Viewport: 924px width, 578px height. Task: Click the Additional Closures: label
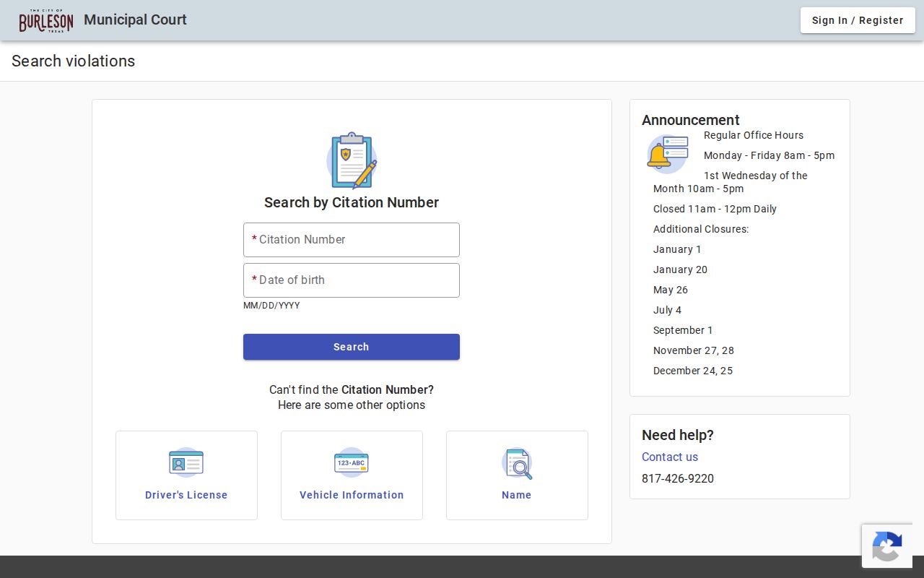(701, 229)
